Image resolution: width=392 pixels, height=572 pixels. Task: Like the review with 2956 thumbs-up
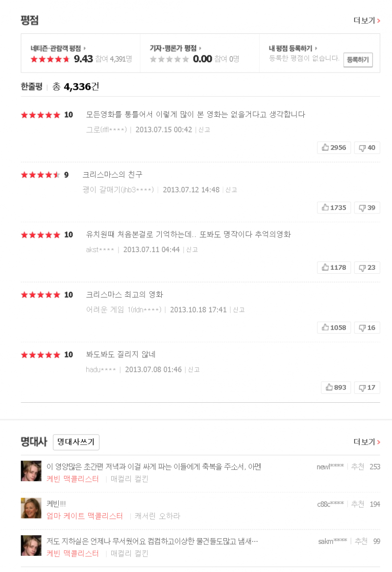pyautogui.click(x=334, y=148)
